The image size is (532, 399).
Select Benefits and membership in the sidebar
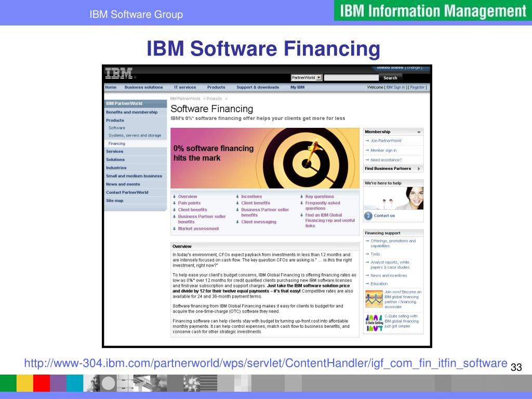136,112
